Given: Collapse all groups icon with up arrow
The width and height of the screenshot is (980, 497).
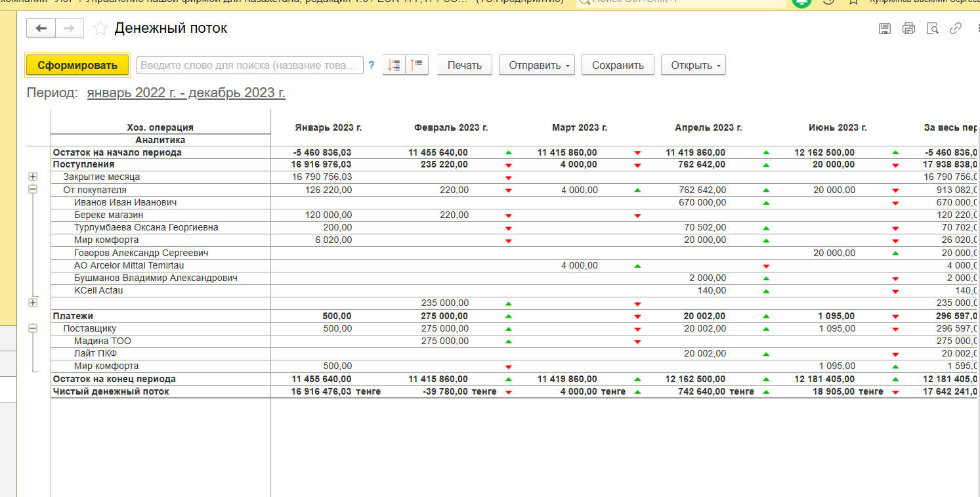Looking at the screenshot, I should 417,65.
